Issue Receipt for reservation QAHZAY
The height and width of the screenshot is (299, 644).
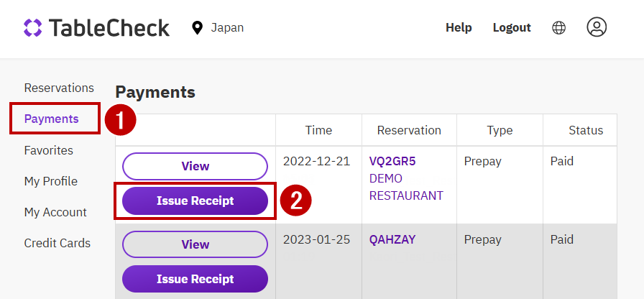pyautogui.click(x=195, y=279)
